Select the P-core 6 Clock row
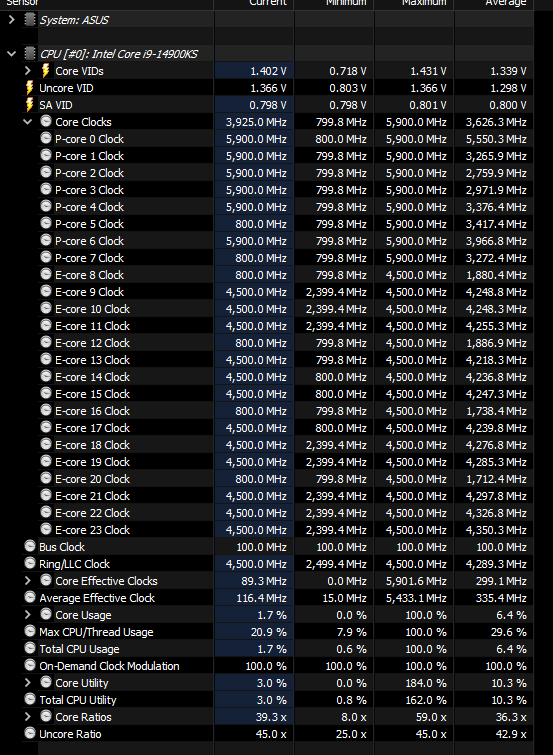This screenshot has height=755, width=553. 286,241
